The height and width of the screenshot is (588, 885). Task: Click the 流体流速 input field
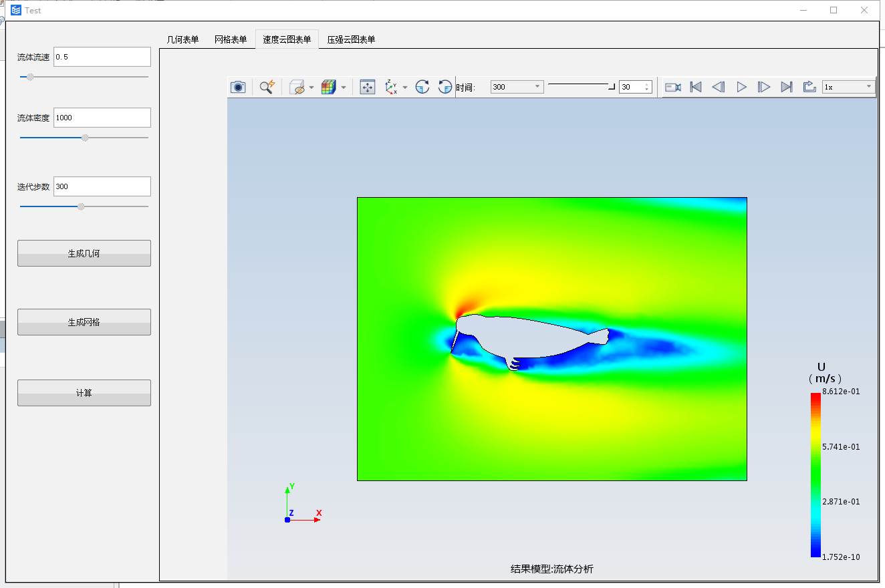pos(102,57)
